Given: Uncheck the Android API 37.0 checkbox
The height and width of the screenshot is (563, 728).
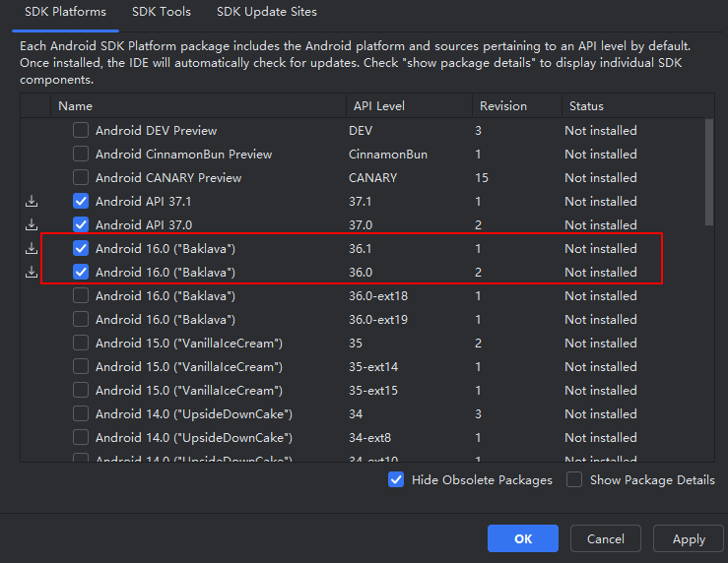Looking at the screenshot, I should coord(81,225).
